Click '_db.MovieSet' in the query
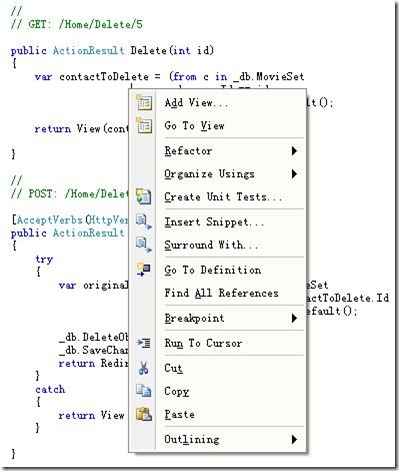Image resolution: width=399 pixels, height=471 pixels. click(x=269, y=77)
